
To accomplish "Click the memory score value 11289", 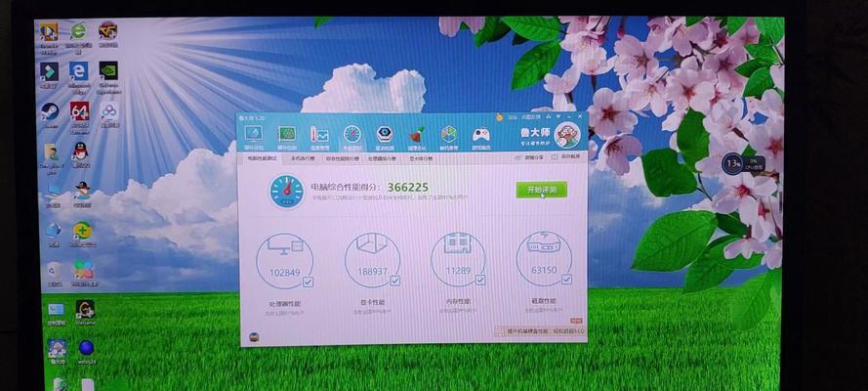I will 458,271.
